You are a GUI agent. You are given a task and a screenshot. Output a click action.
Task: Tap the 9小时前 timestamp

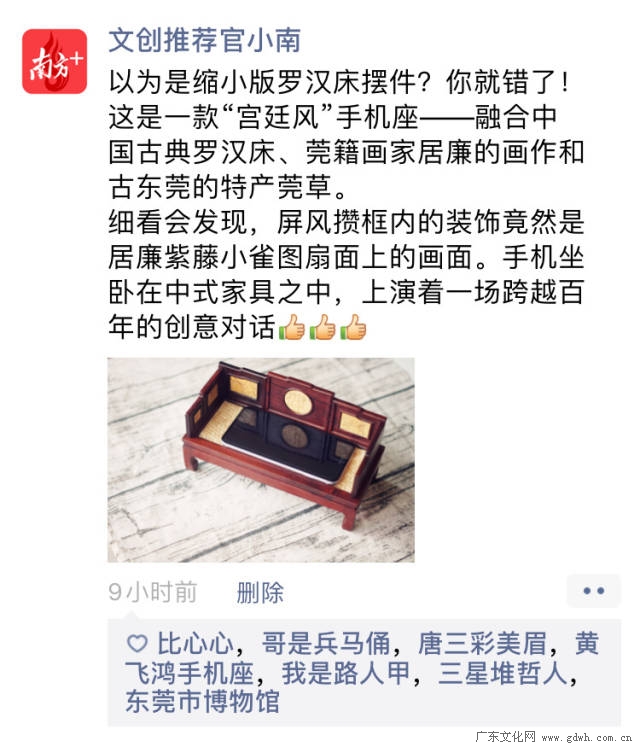pos(152,593)
